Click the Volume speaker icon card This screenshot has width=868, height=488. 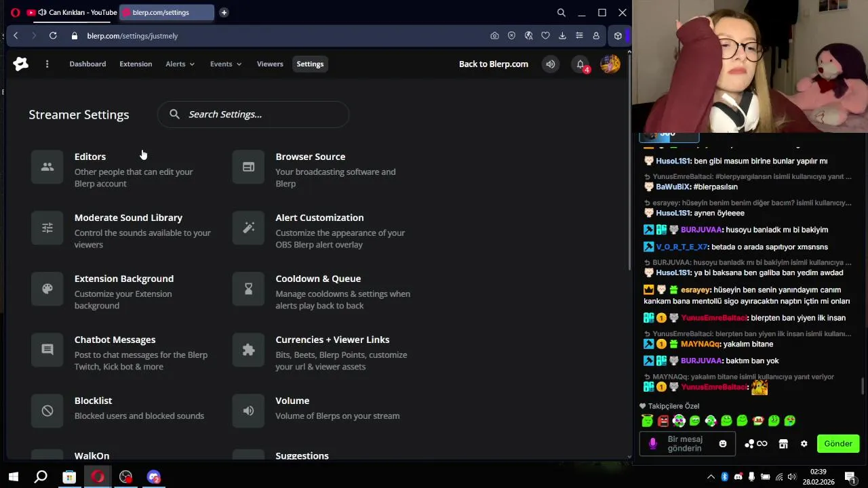coord(248,411)
